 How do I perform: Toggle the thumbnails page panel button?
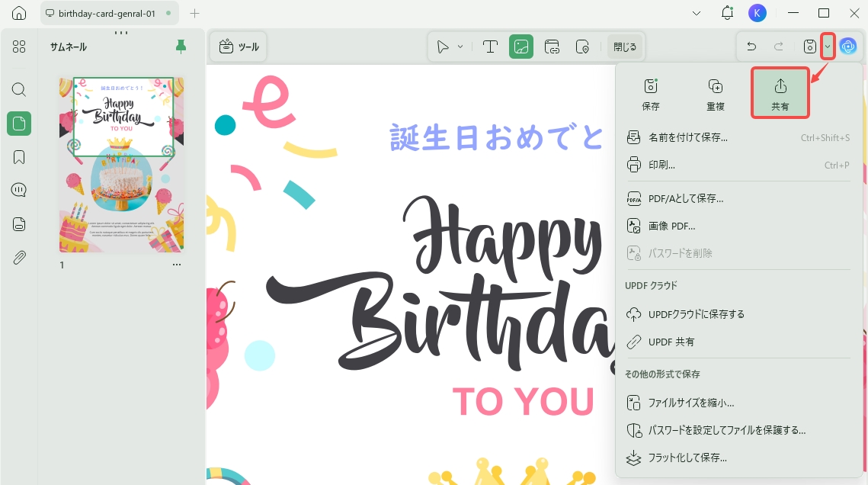(19, 123)
